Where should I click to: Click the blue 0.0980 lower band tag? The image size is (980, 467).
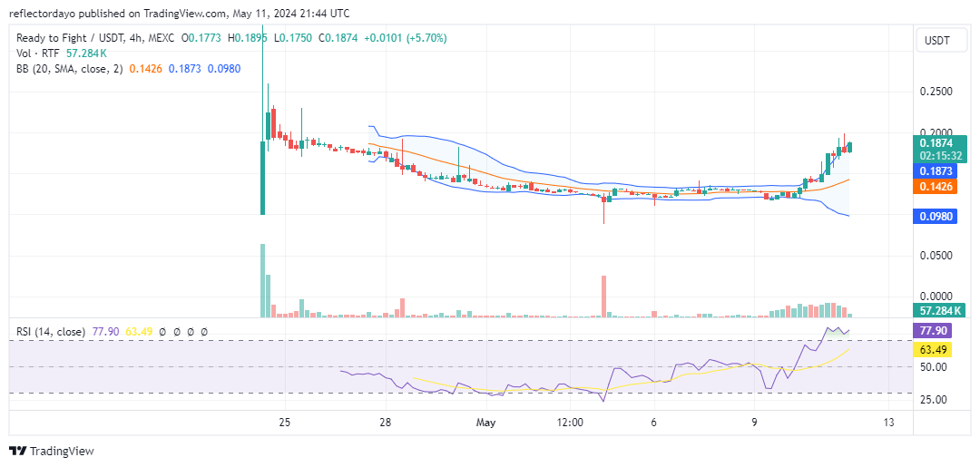936,218
